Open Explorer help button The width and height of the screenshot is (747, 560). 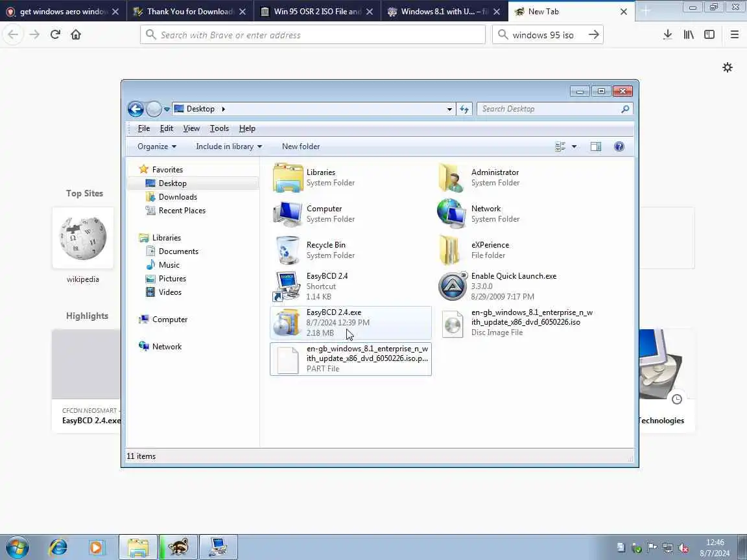click(x=619, y=146)
